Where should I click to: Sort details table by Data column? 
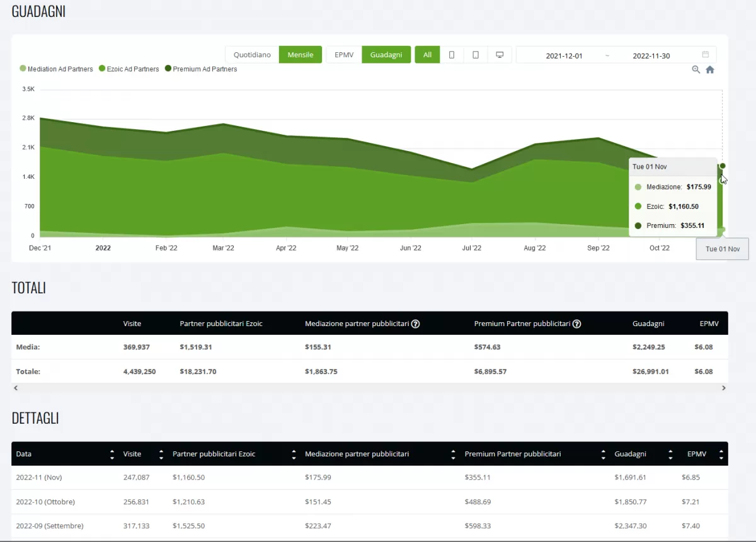click(112, 454)
